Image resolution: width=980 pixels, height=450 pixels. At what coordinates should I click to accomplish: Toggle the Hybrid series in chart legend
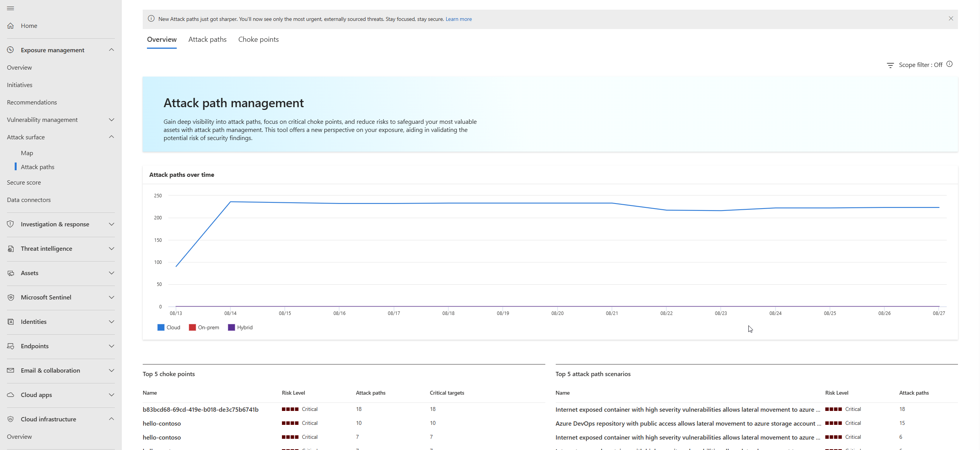[x=240, y=327]
